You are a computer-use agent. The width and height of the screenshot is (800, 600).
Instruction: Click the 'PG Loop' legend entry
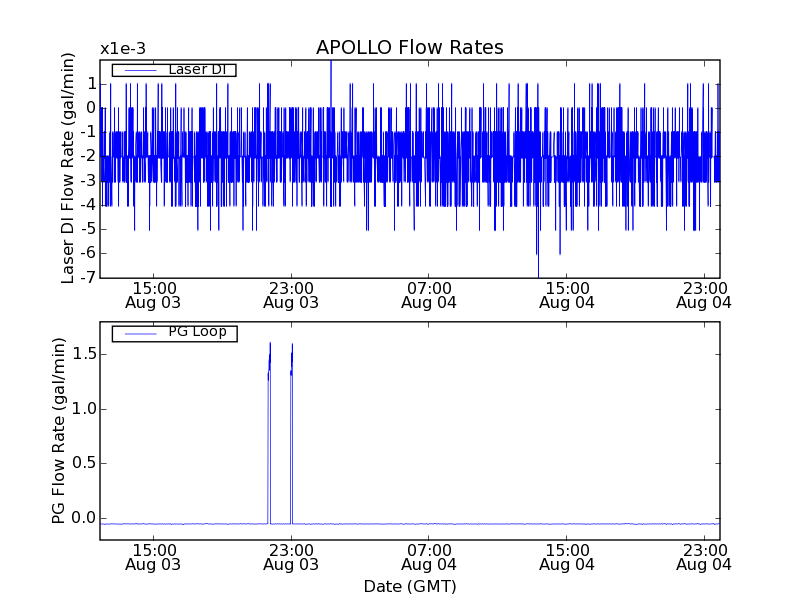174,333
